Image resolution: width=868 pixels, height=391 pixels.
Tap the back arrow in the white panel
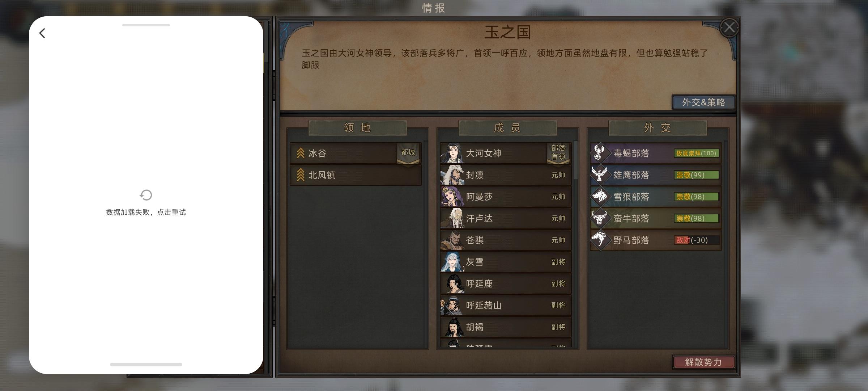coord(42,33)
